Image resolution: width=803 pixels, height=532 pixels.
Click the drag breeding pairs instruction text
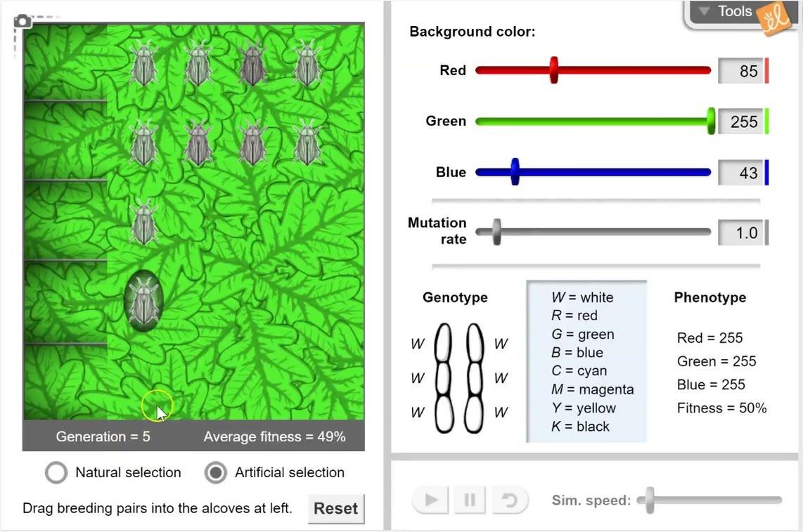coord(158,508)
